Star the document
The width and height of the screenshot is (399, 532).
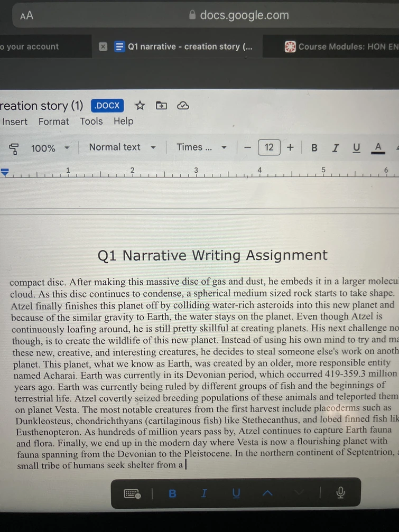click(x=140, y=106)
